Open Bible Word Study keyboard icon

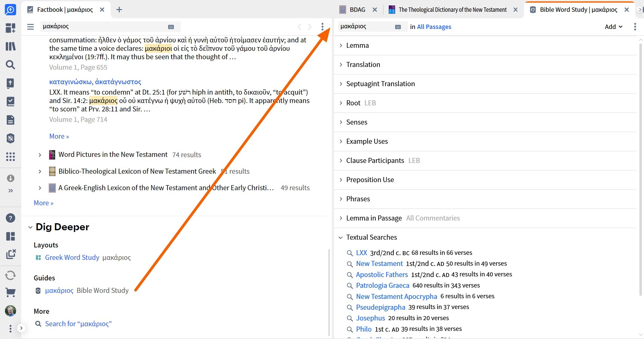(x=398, y=27)
